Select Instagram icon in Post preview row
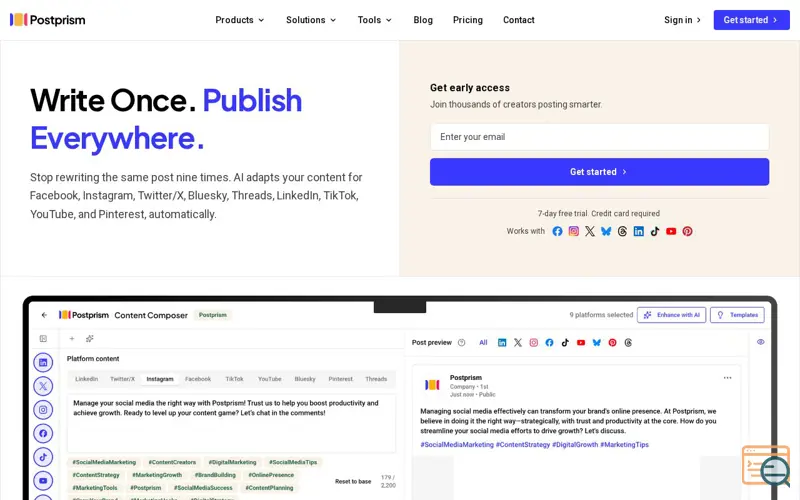Image resolution: width=800 pixels, height=500 pixels. point(534,343)
